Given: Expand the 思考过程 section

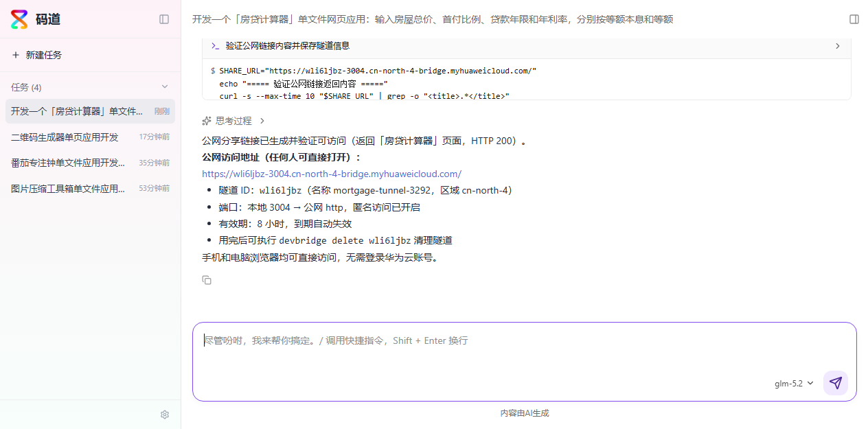Looking at the screenshot, I should [x=233, y=121].
